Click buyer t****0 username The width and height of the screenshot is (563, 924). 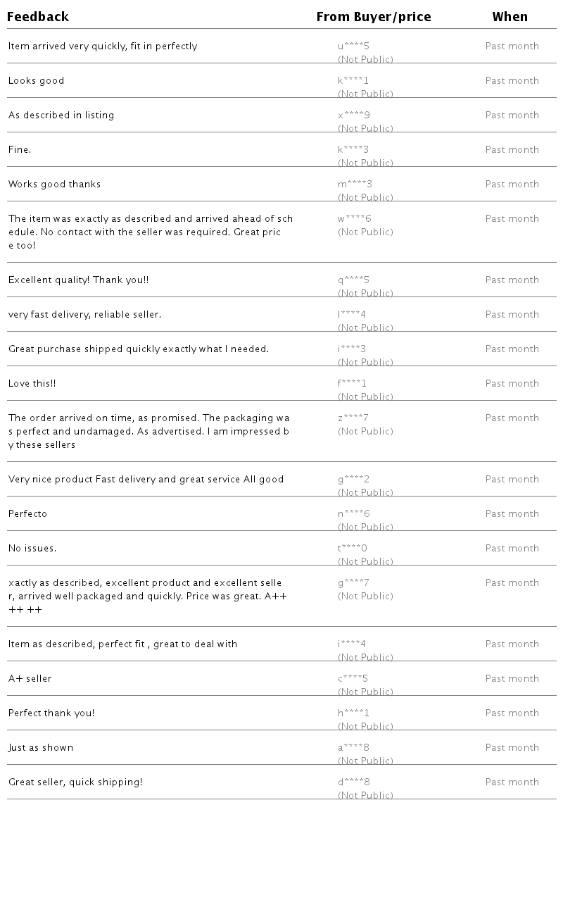pos(353,549)
